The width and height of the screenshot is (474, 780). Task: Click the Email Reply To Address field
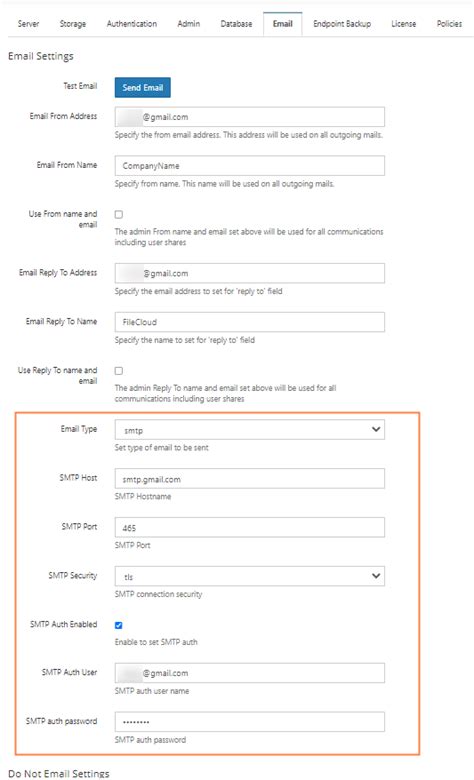coord(250,273)
